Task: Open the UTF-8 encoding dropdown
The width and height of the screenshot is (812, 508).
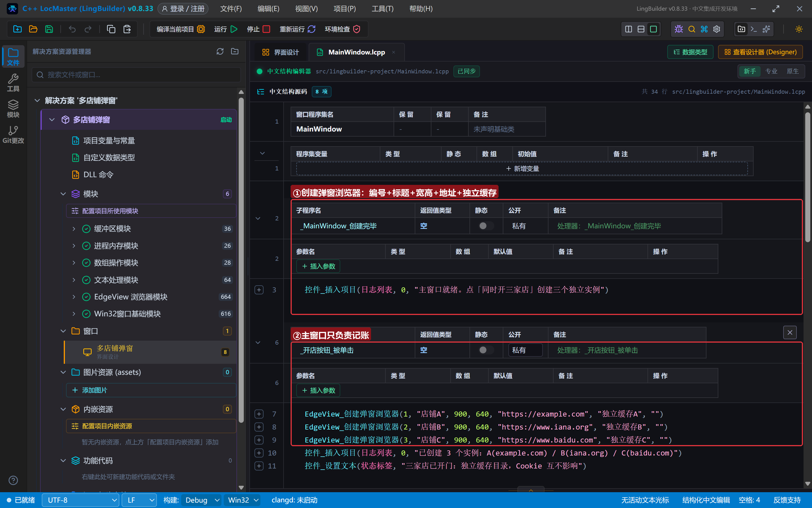Action: (81, 500)
